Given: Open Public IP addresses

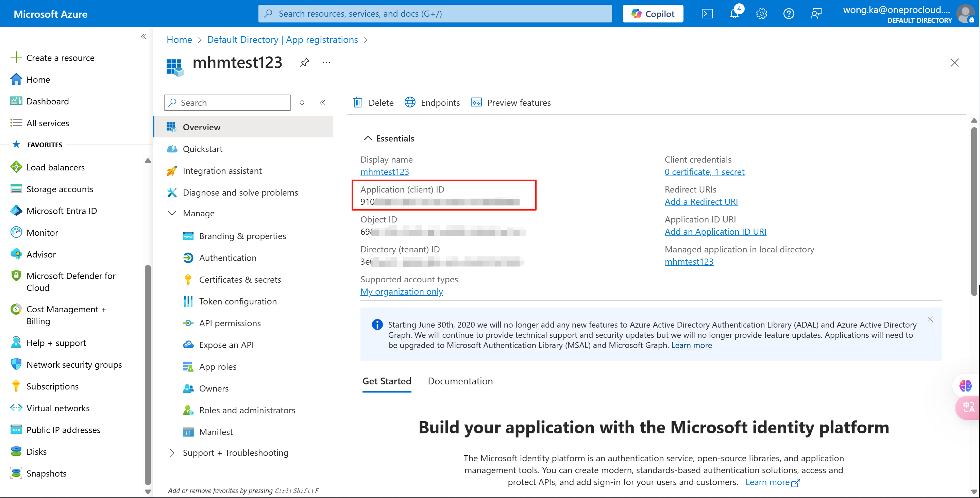Looking at the screenshot, I should click(x=55, y=430).
